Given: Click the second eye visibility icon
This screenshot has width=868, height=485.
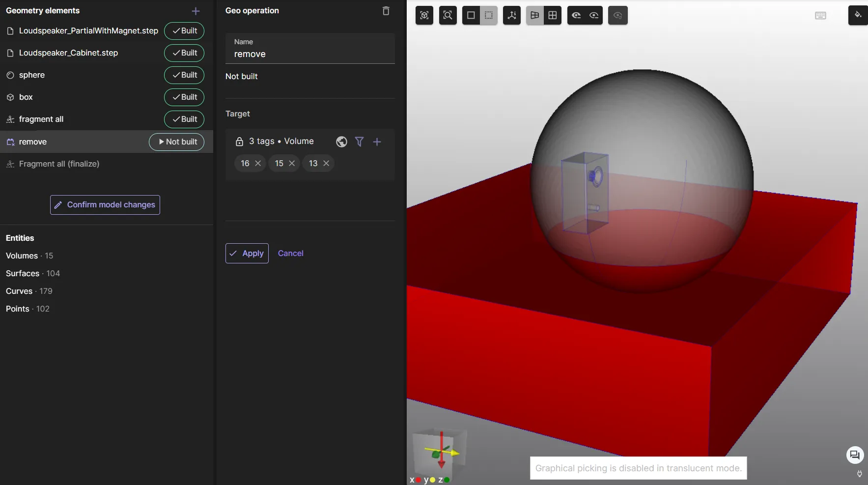Looking at the screenshot, I should pos(594,15).
